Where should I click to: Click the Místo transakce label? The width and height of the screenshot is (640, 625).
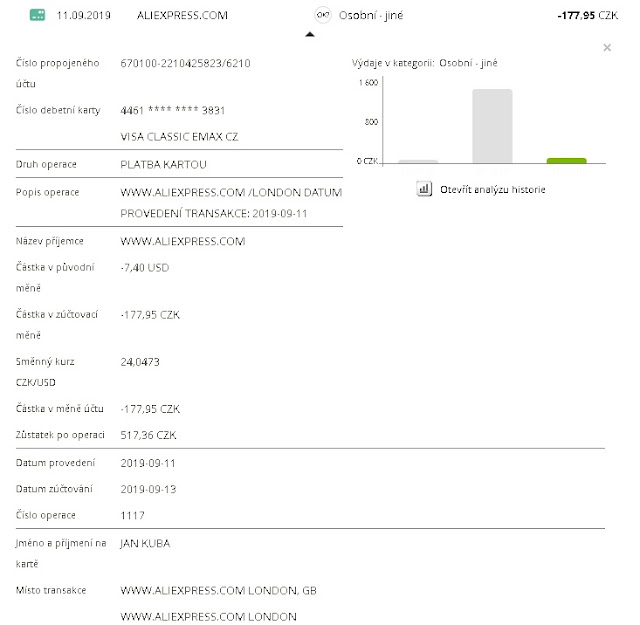tap(51, 590)
